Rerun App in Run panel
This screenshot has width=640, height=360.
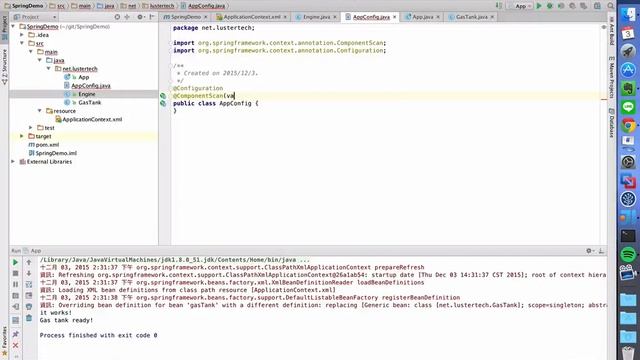pyautogui.click(x=16, y=262)
